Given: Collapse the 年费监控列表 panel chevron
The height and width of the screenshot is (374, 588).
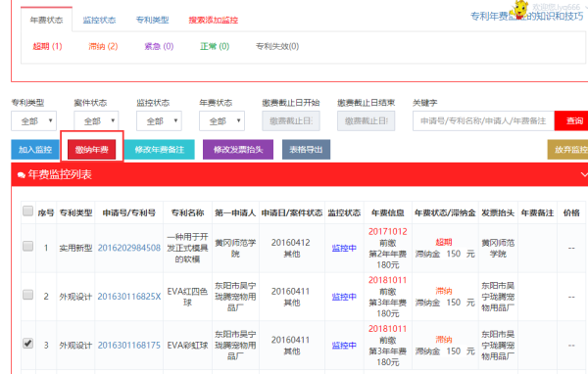Looking at the screenshot, I should click(584, 174).
